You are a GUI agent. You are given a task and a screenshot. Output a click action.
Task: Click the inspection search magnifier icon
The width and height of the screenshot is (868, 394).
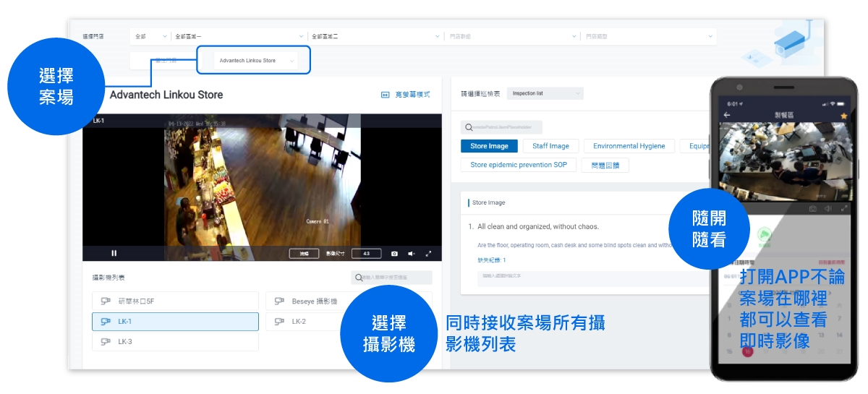469,127
